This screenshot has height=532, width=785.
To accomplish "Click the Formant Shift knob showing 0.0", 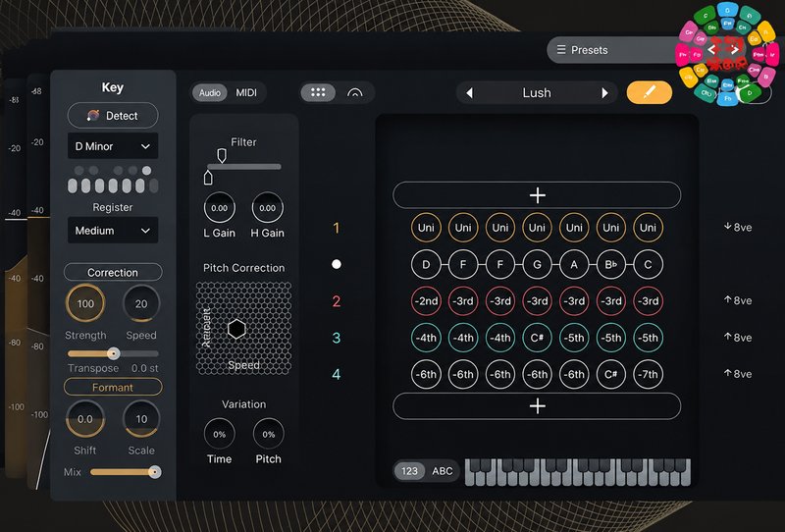I will point(85,419).
